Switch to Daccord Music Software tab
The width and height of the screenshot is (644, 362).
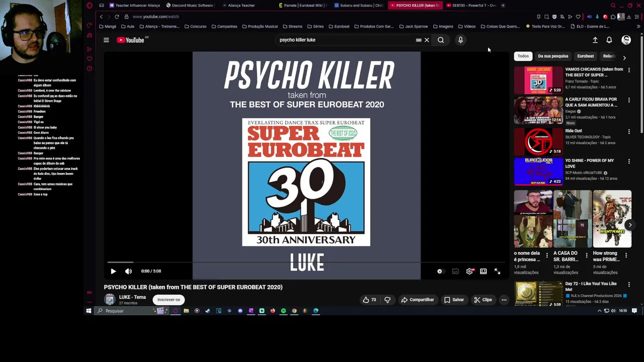(x=189, y=5)
